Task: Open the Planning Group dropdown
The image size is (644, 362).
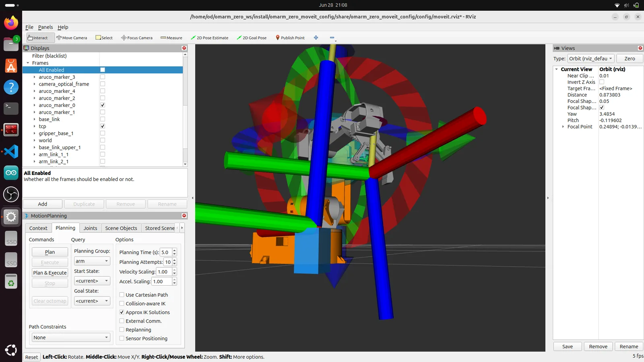Action: click(92, 261)
